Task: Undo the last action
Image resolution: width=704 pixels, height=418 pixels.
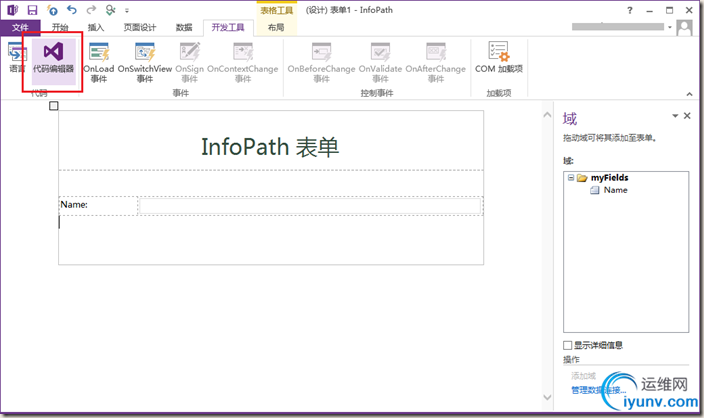Action: coord(72,10)
